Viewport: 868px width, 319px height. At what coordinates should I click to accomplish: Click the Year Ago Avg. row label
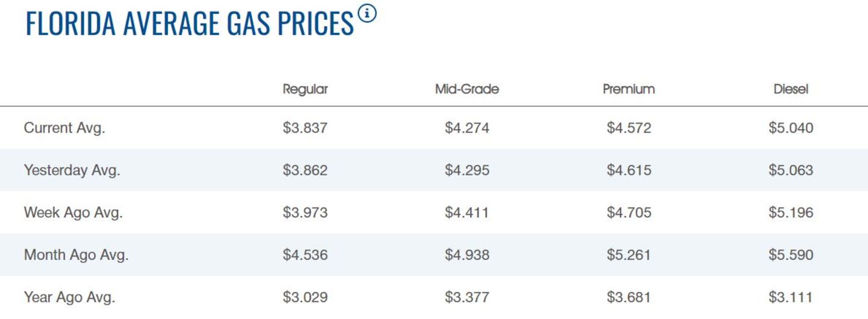69,297
